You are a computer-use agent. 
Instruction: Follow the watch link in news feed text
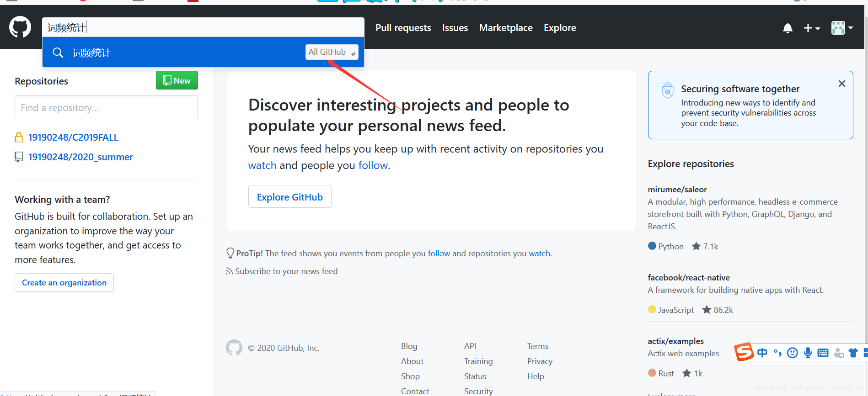click(263, 165)
